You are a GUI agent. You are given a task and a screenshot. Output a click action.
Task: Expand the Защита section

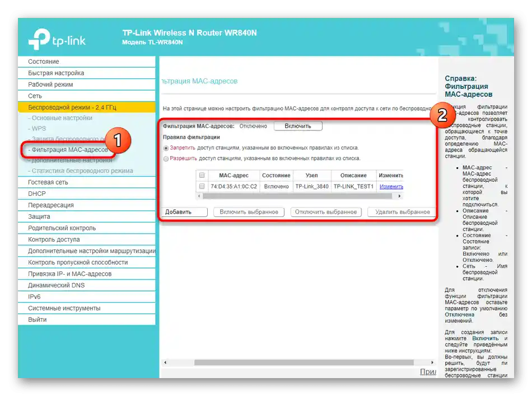pyautogui.click(x=86, y=217)
